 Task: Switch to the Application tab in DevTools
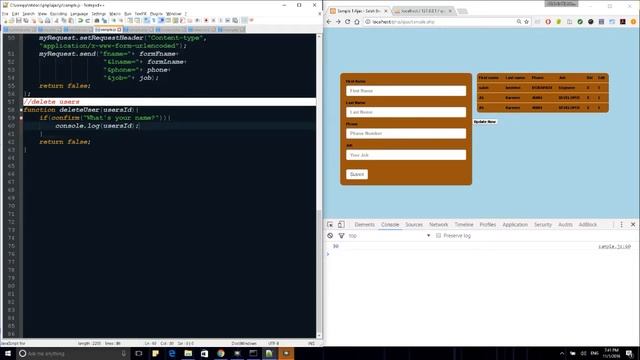click(x=515, y=224)
